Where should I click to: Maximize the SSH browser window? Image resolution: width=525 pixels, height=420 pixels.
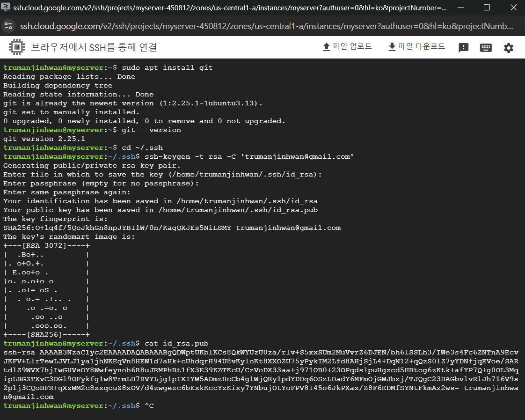(x=487, y=7)
